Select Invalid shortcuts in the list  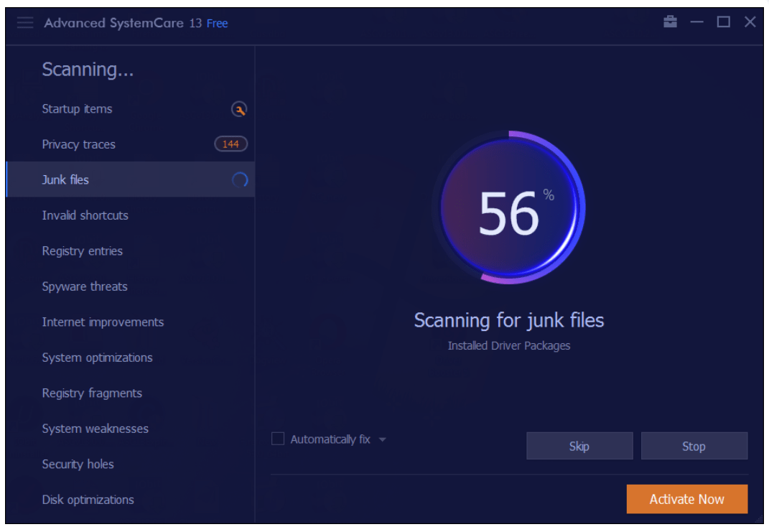[130, 215]
